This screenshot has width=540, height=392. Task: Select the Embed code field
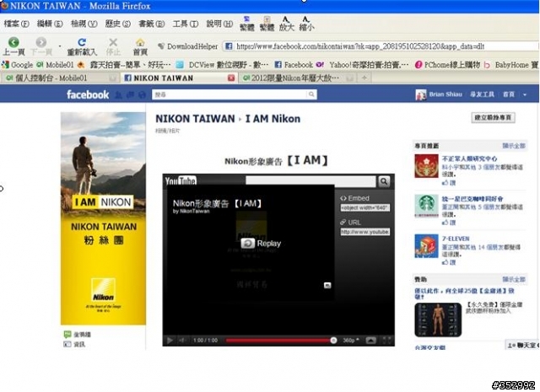point(365,208)
